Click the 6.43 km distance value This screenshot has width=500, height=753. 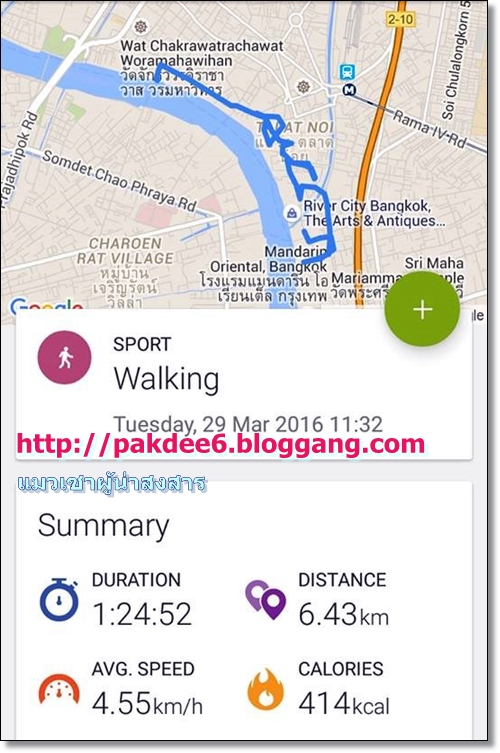coord(343,614)
